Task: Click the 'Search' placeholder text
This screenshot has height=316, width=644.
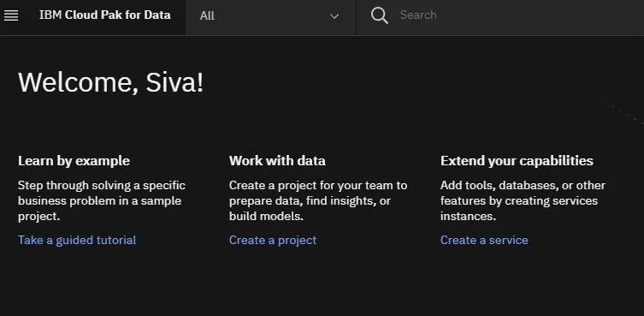Action: tap(418, 15)
